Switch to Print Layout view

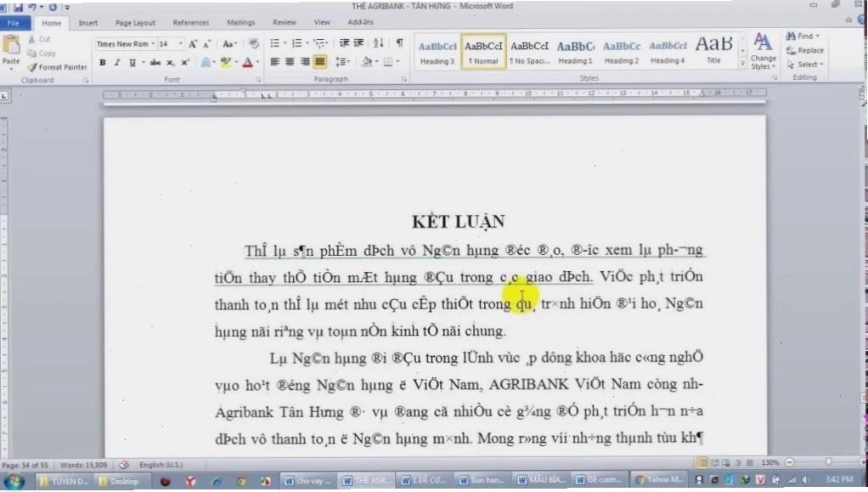[x=702, y=462]
